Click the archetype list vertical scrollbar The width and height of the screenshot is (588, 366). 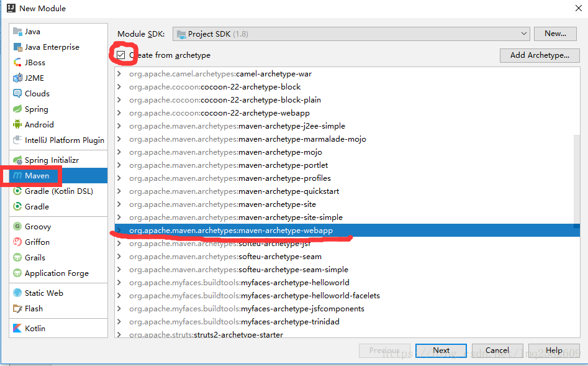point(577,180)
